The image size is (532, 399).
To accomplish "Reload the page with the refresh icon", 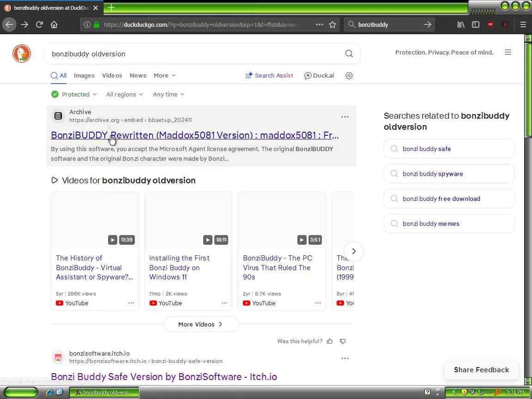I will click(x=39, y=24).
